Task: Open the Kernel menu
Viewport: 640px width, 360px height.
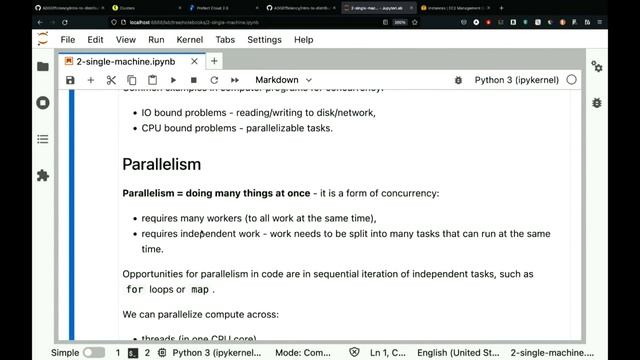Action: click(x=190, y=40)
